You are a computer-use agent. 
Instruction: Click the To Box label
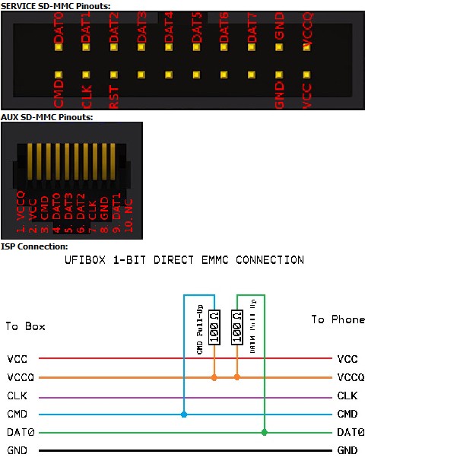tap(26, 326)
